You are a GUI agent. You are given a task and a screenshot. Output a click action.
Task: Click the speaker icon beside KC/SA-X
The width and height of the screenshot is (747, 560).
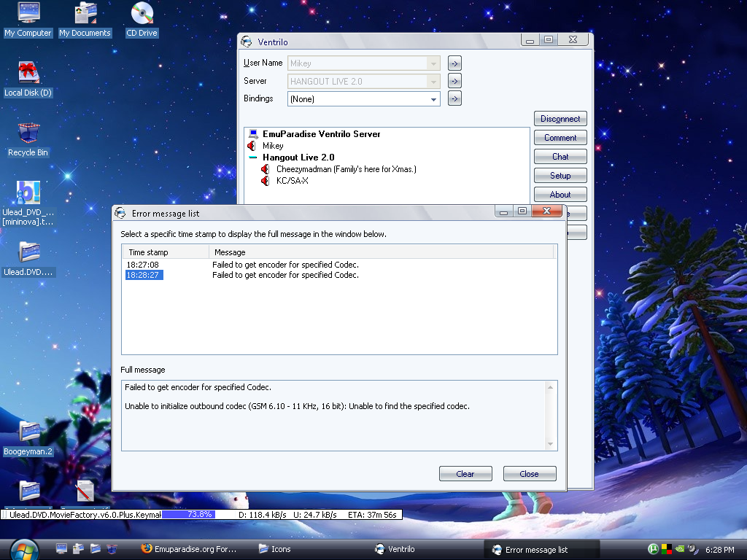(x=266, y=181)
